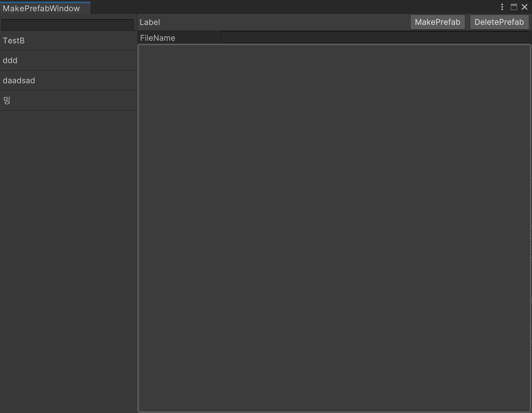
Task: Select the MakePrefabWindow tab
Action: (45, 8)
